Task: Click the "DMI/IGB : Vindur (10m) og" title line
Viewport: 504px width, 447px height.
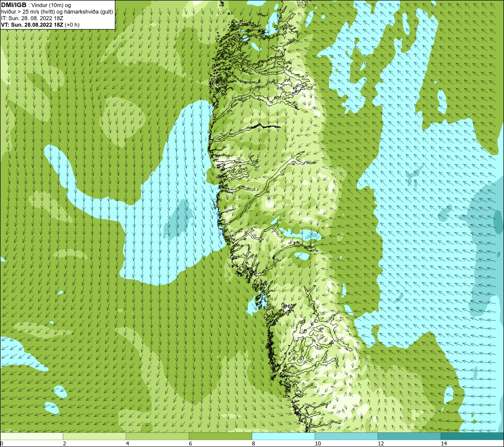Action: click(36, 5)
